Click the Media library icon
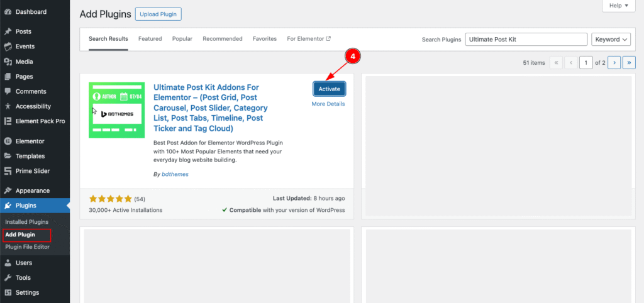 click(8, 62)
